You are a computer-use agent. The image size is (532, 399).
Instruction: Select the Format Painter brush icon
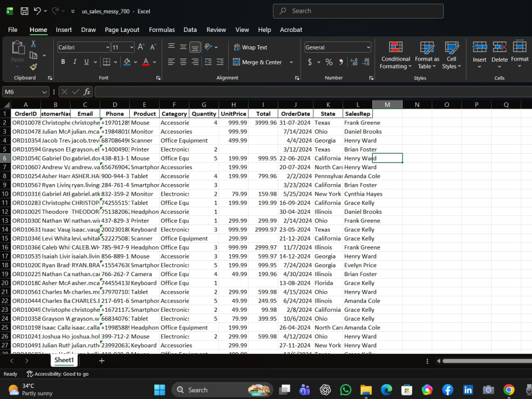click(33, 67)
